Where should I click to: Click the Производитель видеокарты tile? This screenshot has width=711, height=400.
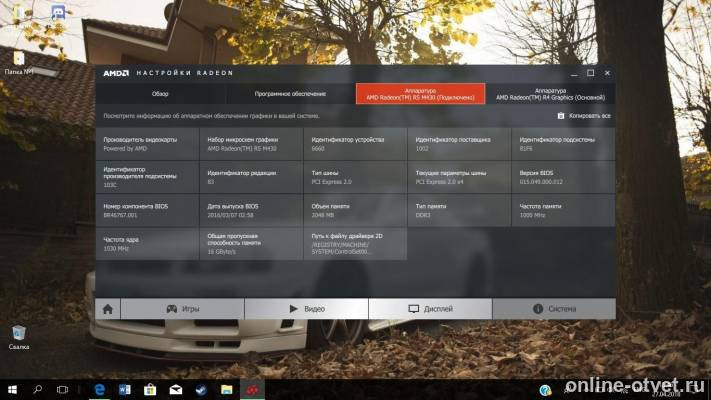pos(147,144)
